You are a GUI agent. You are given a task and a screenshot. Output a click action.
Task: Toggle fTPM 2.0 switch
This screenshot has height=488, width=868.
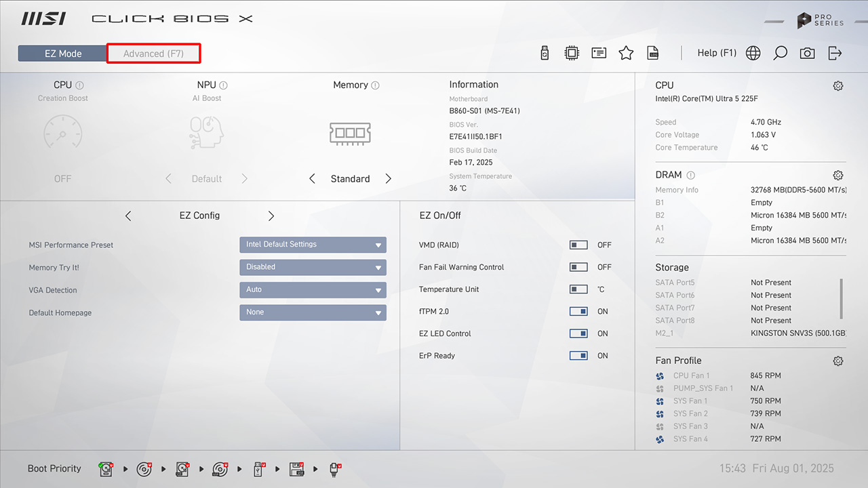pos(578,312)
